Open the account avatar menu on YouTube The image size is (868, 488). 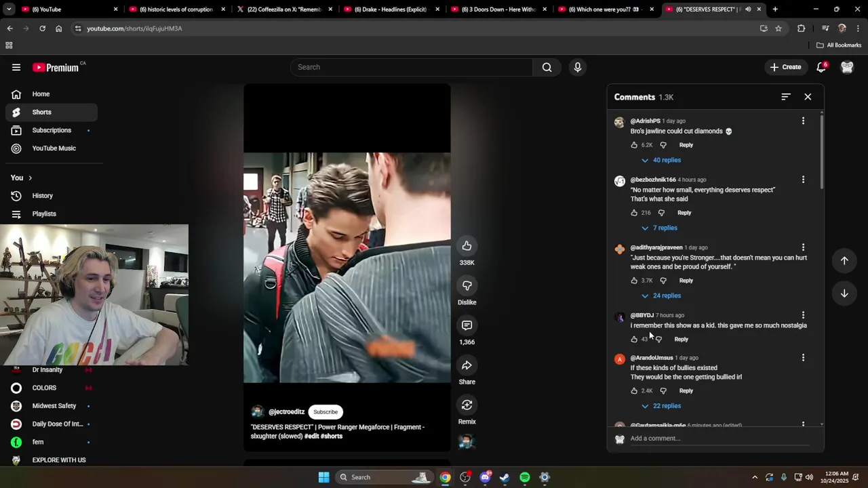click(x=847, y=67)
